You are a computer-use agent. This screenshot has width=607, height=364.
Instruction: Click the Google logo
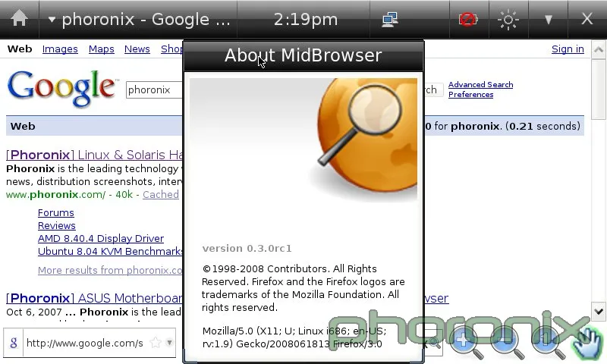coord(61,87)
